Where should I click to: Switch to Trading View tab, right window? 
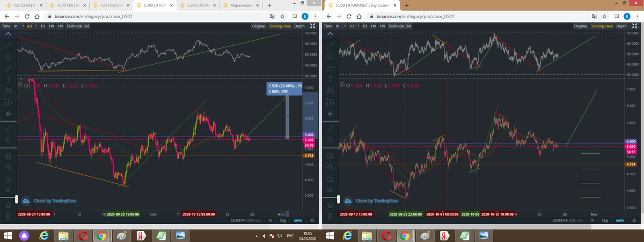[602, 26]
